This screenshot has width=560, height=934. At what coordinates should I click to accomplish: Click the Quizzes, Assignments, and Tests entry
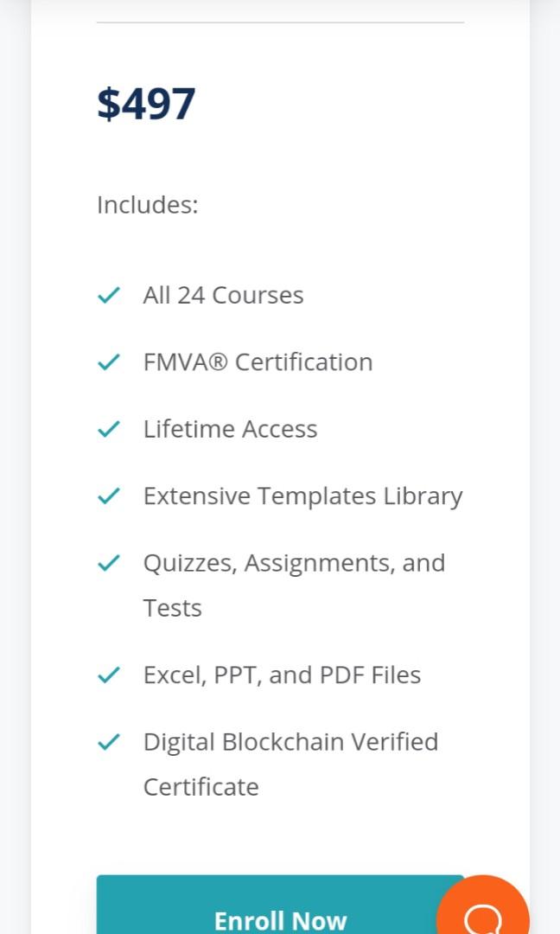pos(294,562)
